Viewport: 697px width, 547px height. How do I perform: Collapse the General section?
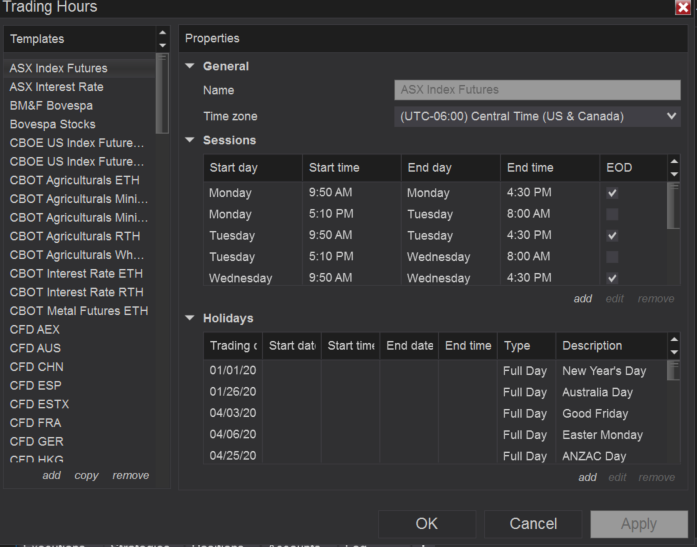coord(190,66)
